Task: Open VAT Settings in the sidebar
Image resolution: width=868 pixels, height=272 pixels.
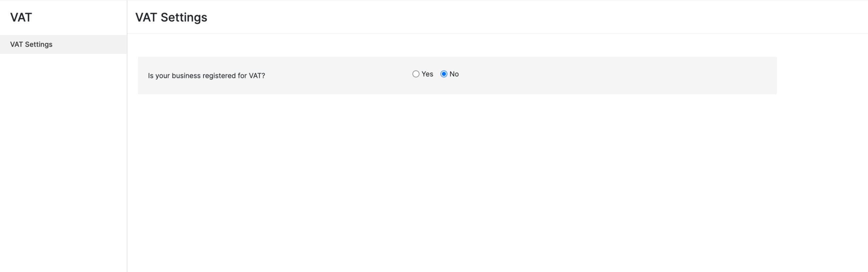Action: point(31,44)
